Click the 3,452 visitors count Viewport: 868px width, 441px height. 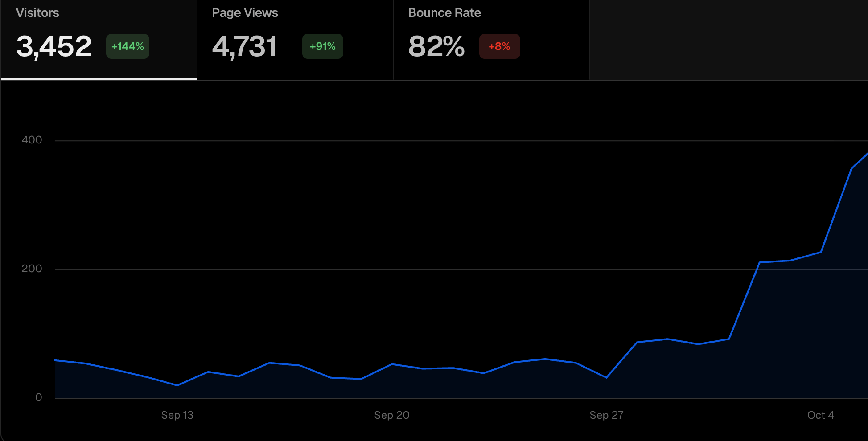54,46
